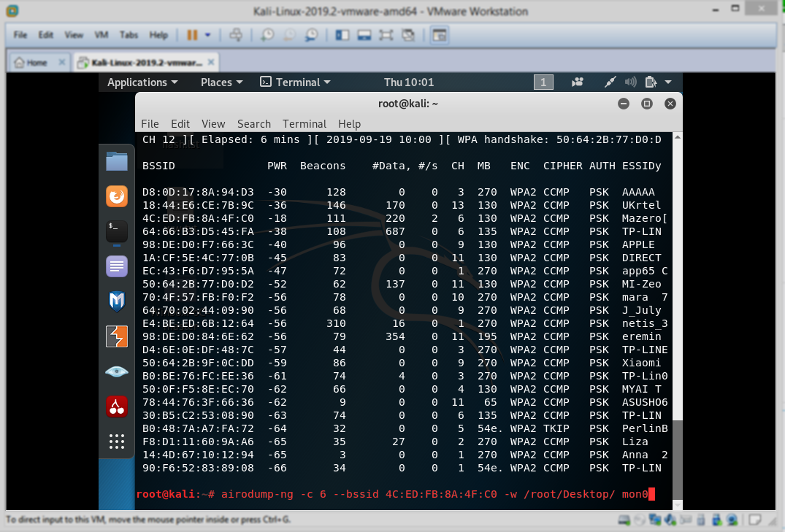This screenshot has width=785, height=532.
Task: Open the VMware VM menu
Action: pos(101,35)
